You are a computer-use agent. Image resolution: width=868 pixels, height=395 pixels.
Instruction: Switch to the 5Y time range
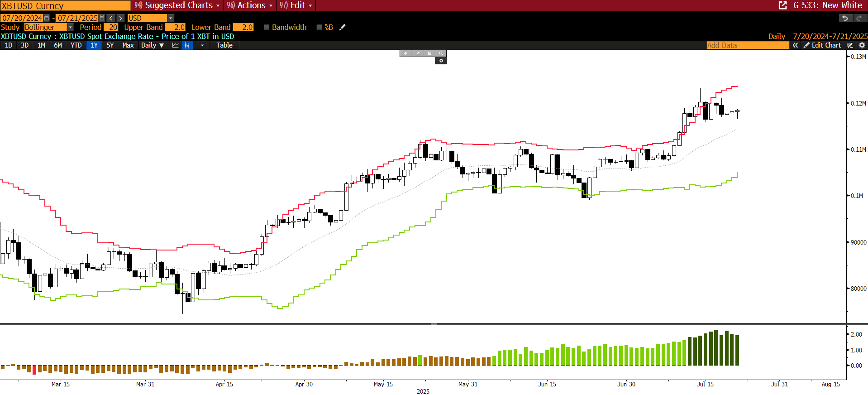110,45
